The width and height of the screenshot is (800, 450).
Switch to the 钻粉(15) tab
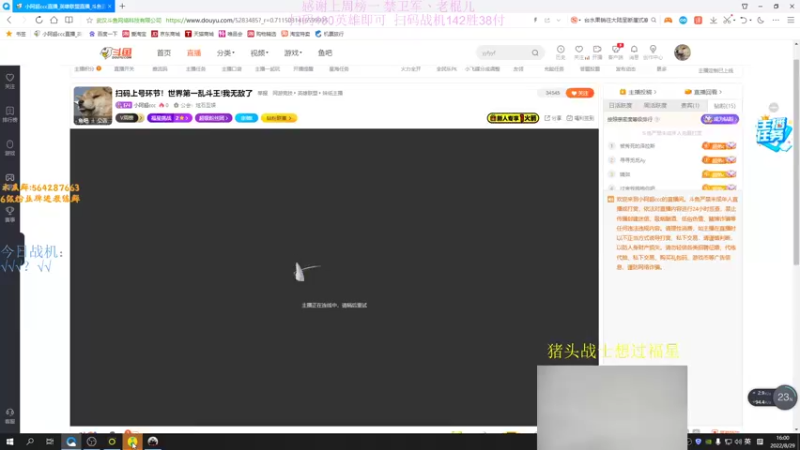coord(724,106)
